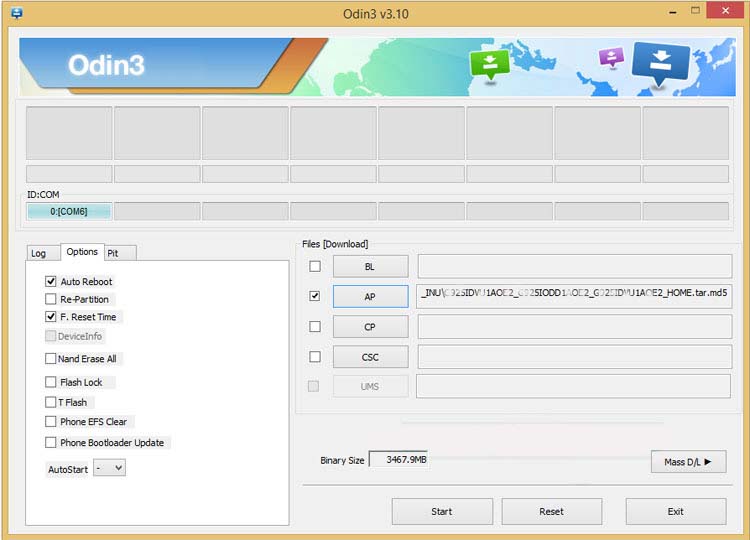
Task: Click the Exit button
Action: (676, 511)
